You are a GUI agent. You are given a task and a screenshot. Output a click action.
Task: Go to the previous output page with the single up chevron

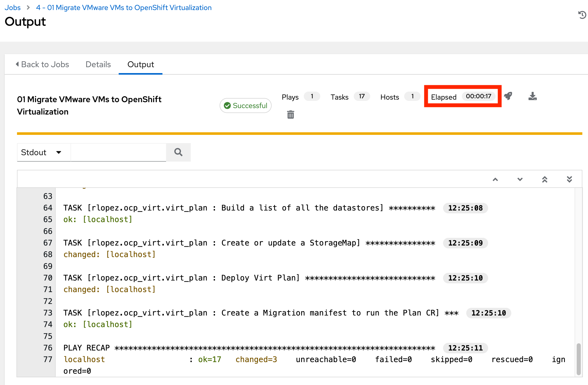click(x=495, y=179)
